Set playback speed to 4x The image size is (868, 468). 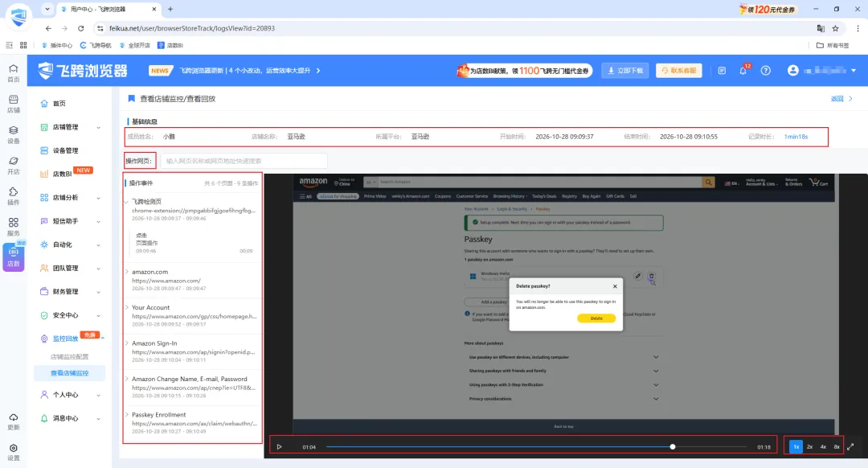(x=823, y=447)
